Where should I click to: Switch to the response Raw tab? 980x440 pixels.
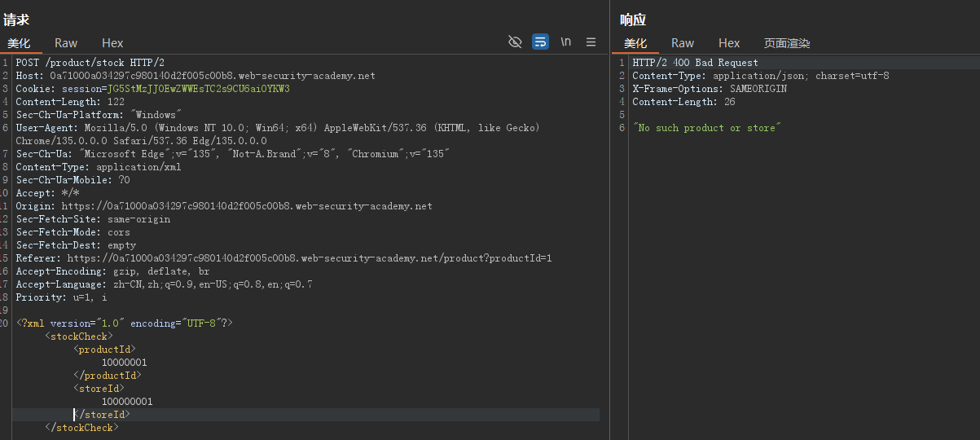[683, 43]
